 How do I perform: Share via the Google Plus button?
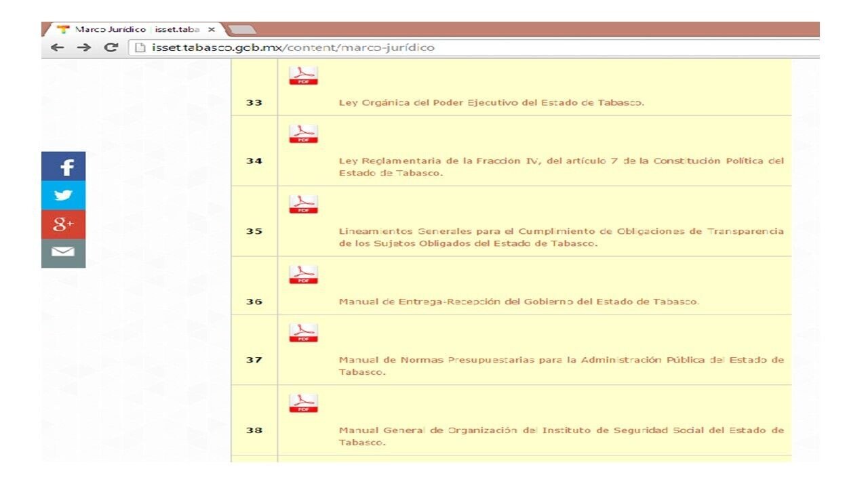(64, 224)
